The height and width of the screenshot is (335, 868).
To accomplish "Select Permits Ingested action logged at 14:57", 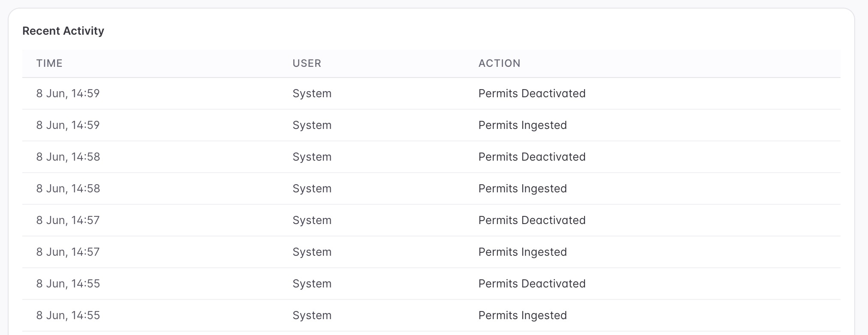I will pyautogui.click(x=522, y=252).
